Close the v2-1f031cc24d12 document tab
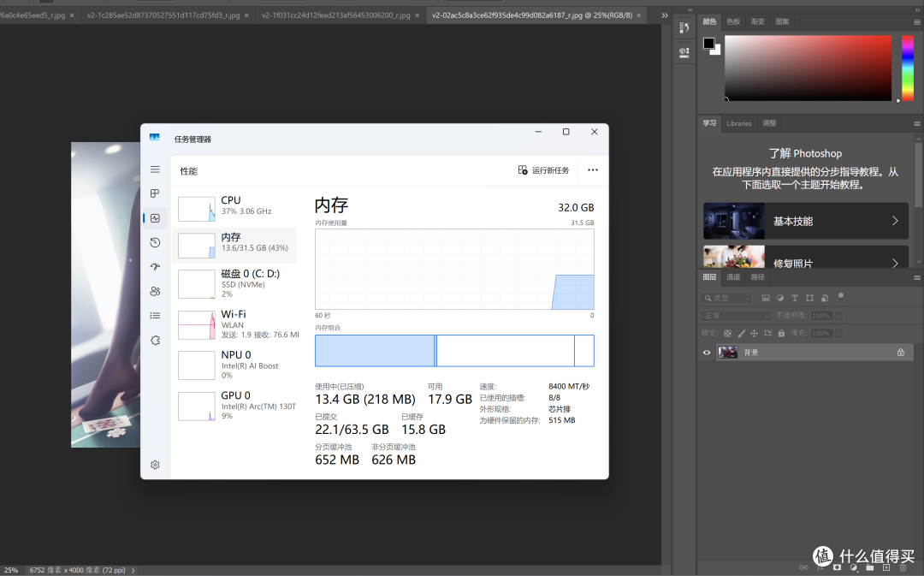This screenshot has height=576, width=924. tap(417, 15)
